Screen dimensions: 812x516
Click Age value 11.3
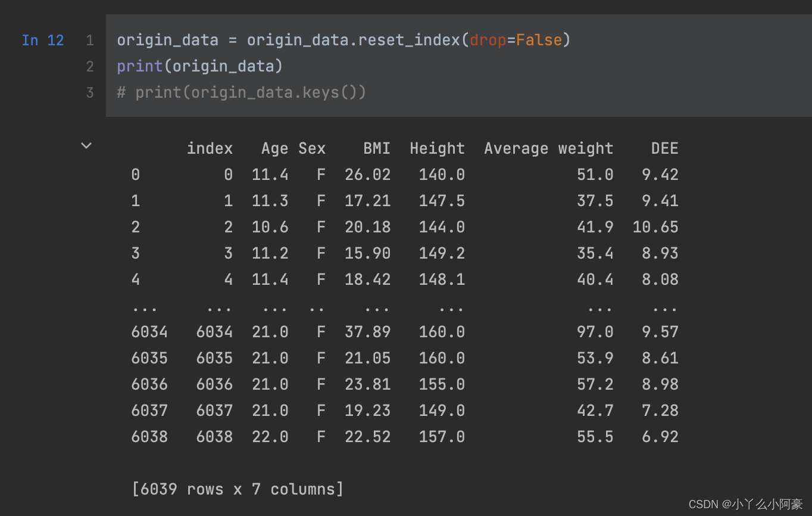[270, 201]
